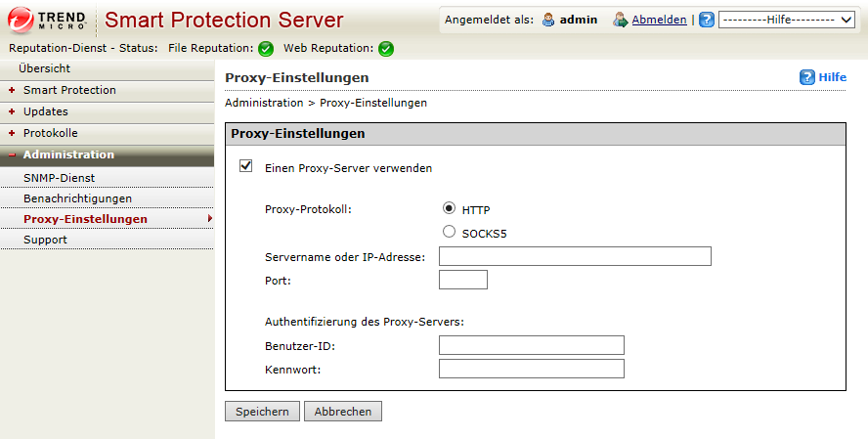The width and height of the screenshot is (868, 439).
Task: Click the Servername oder IP-Adresse field
Action: click(575, 256)
